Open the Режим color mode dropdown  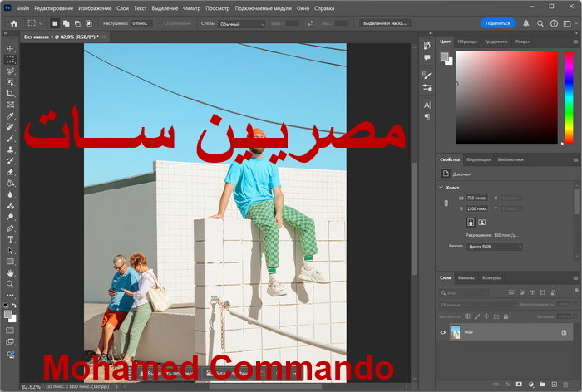click(x=496, y=247)
